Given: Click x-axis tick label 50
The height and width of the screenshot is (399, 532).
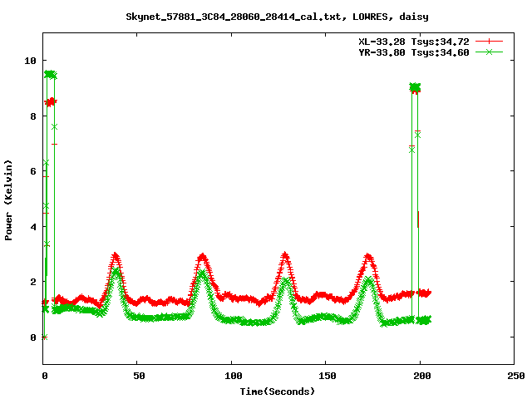Looking at the screenshot, I should (x=139, y=376).
